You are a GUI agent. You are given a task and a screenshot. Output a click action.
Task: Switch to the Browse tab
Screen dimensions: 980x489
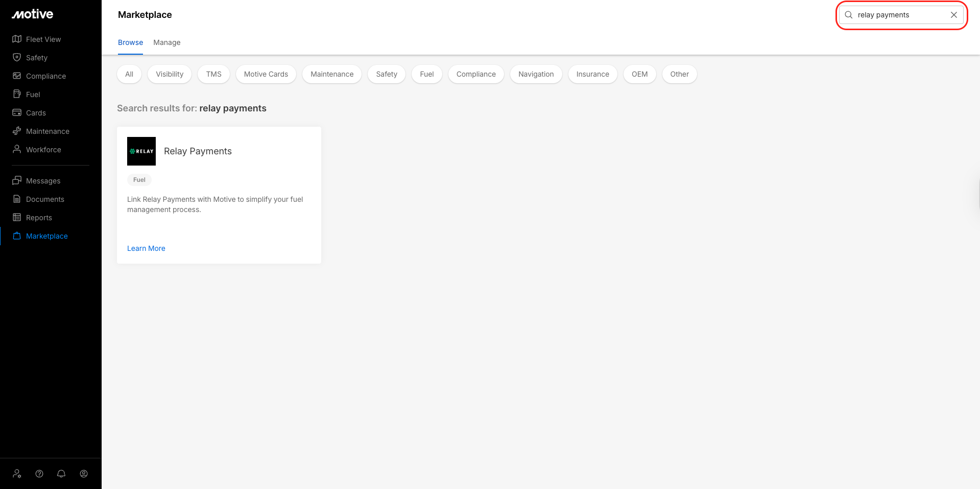(130, 42)
